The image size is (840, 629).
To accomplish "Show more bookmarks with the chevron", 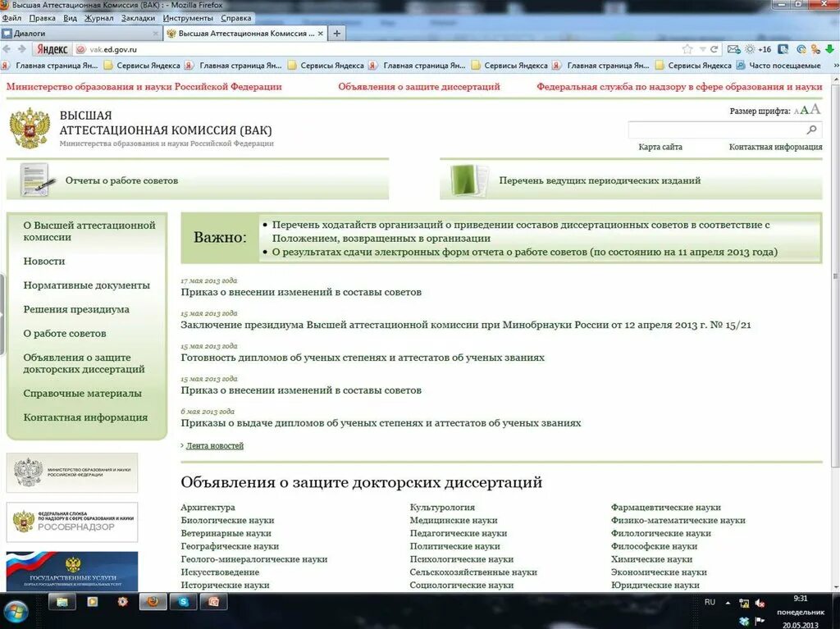I will (x=835, y=66).
